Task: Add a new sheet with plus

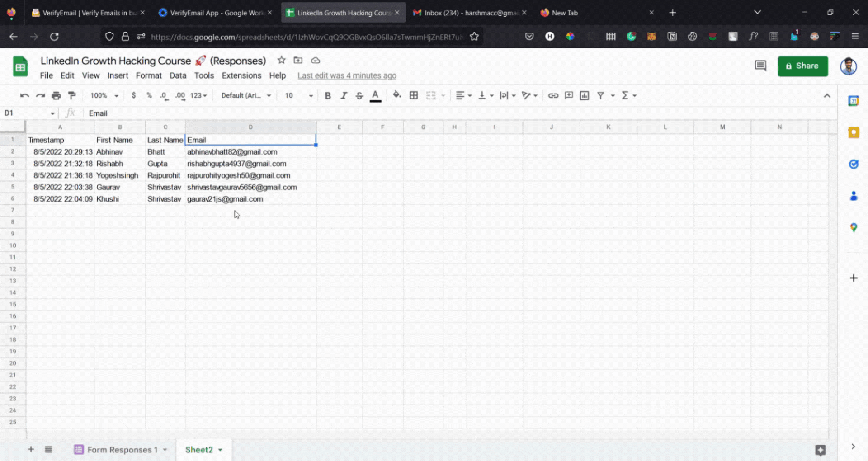Action: 31,449
